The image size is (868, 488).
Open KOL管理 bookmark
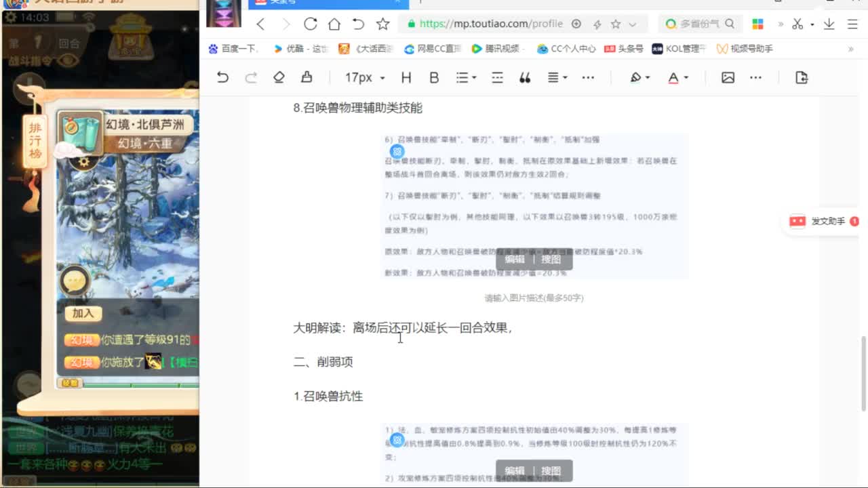coord(679,49)
